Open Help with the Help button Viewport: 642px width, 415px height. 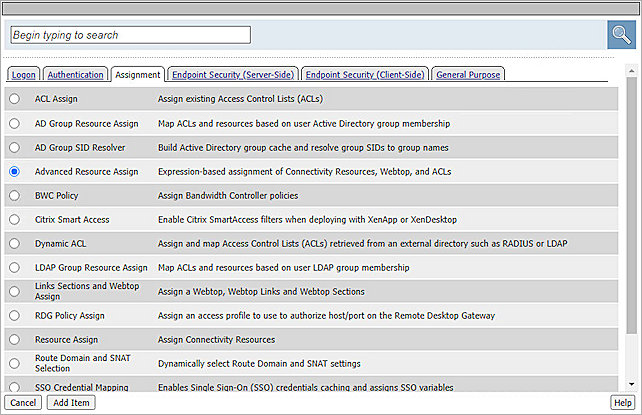(x=623, y=403)
